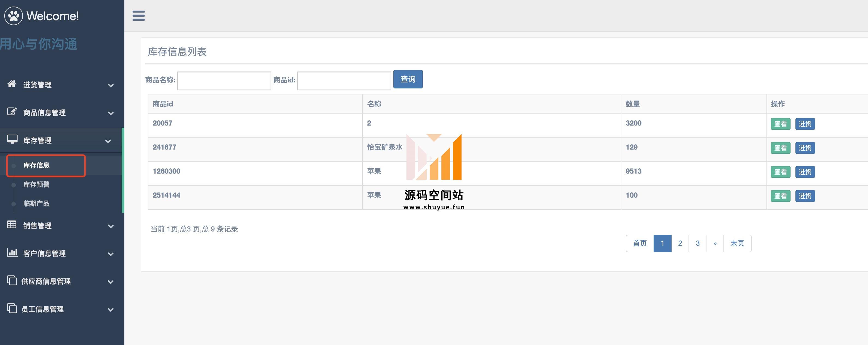Click the bar chart icon beside 客户信息管理
Viewport: 868px width, 345px height.
(12, 252)
